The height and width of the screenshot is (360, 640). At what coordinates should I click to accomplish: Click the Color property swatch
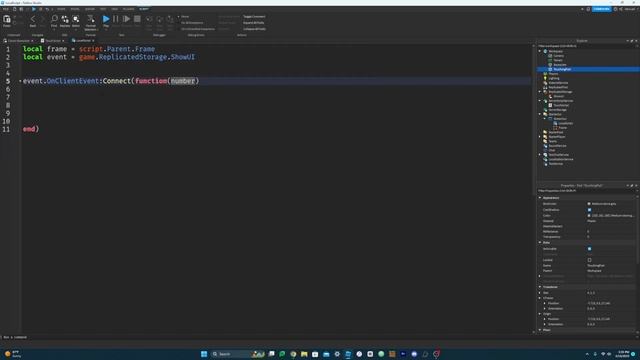(x=589, y=216)
